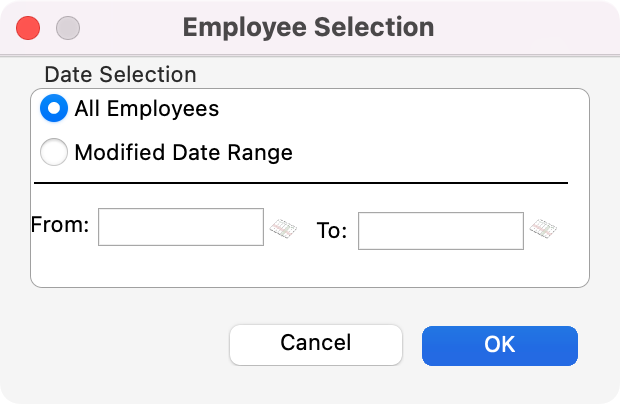Click the From: label text
620x404 pixels.
tap(60, 226)
